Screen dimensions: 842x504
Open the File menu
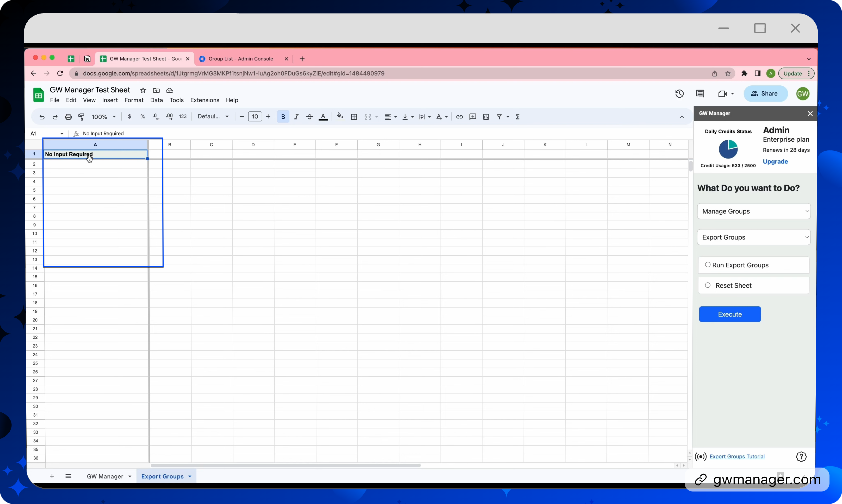(x=54, y=100)
